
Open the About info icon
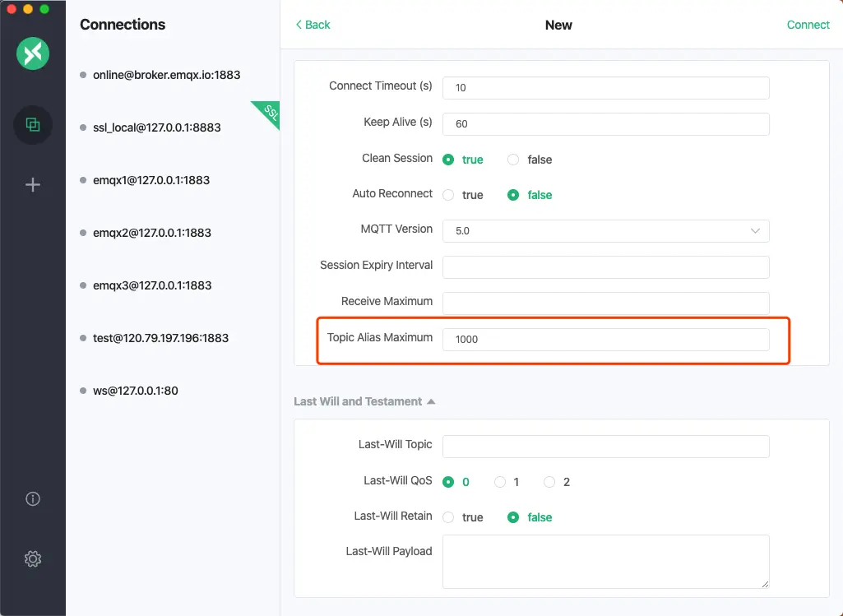click(33, 498)
